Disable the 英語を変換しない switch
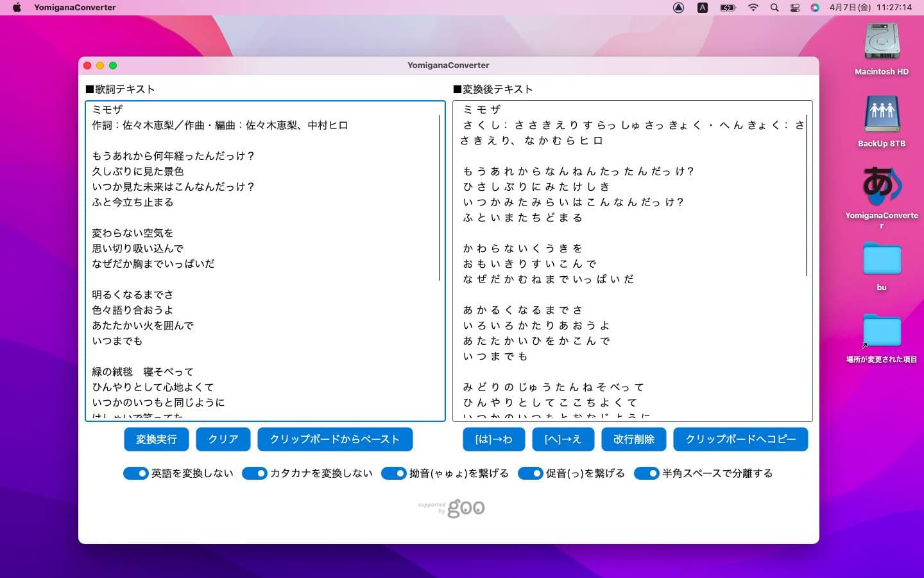Viewport: 924px width, 578px height. 136,473
